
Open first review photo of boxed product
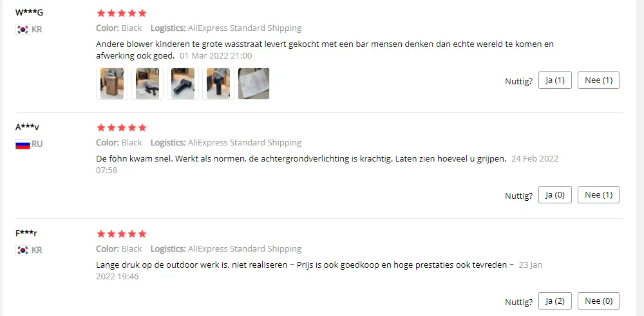(111, 84)
